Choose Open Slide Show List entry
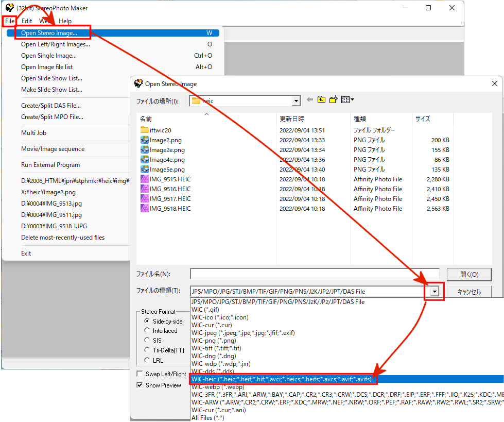Screen dimensions: 504x422 click(52, 78)
